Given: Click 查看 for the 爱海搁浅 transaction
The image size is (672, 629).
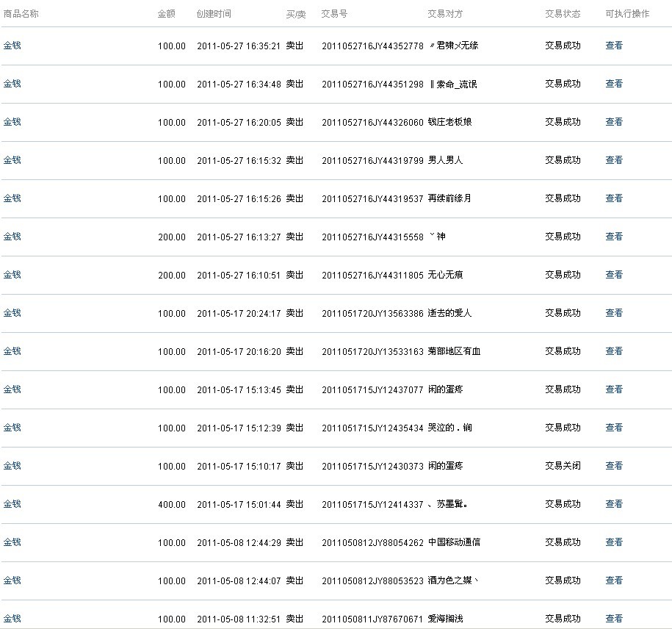Looking at the screenshot, I should (613, 619).
